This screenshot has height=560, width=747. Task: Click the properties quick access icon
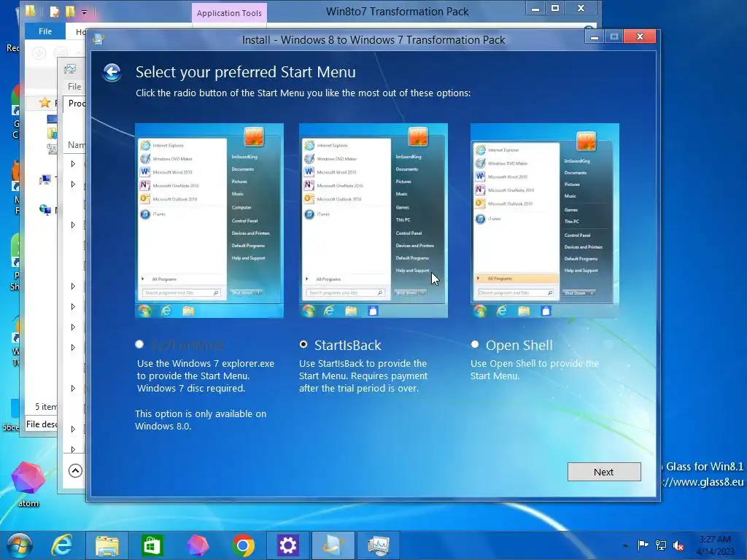click(55, 12)
